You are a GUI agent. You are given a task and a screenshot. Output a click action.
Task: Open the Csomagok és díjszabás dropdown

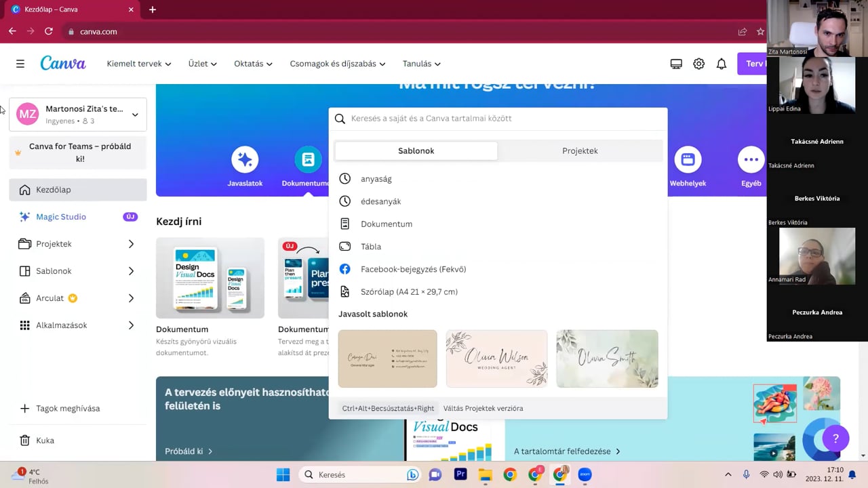point(338,64)
